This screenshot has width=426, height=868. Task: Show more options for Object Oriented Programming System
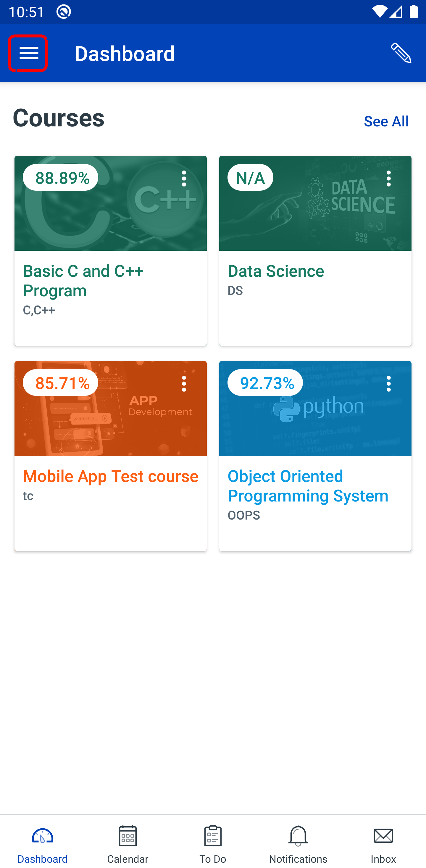click(389, 383)
